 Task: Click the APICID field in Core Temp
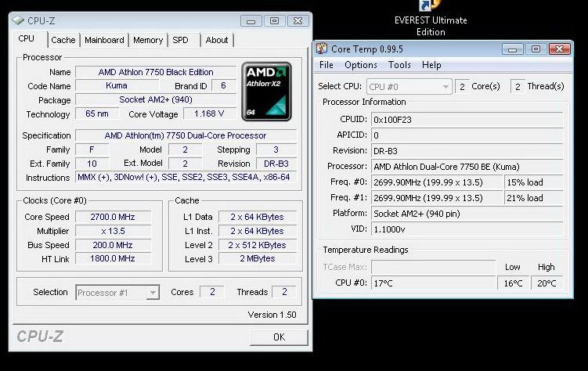tap(467, 135)
